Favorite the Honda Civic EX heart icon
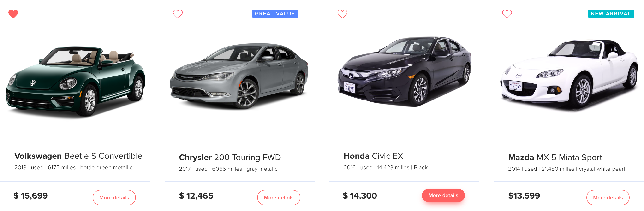Image resolution: width=644 pixels, height=211 pixels. pos(342,14)
